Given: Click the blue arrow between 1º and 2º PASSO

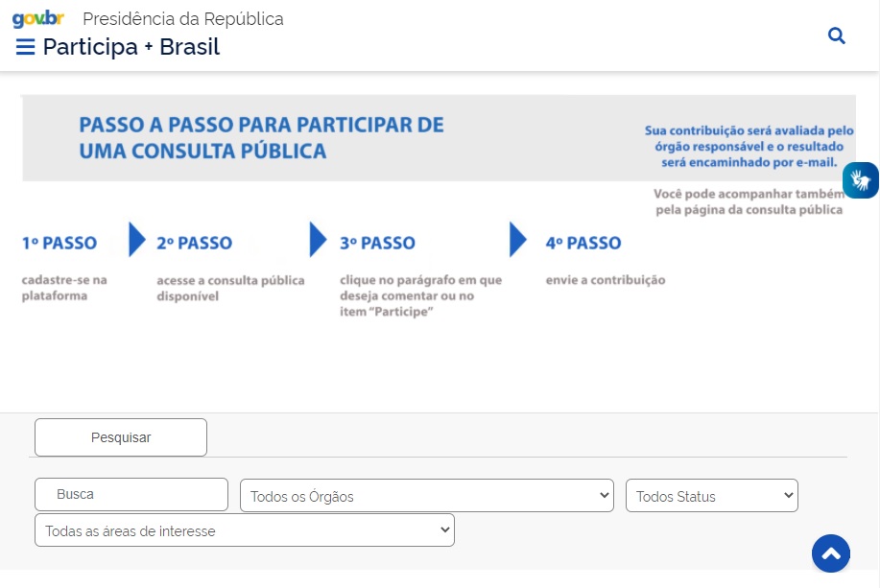Looking at the screenshot, I should pos(134,242).
